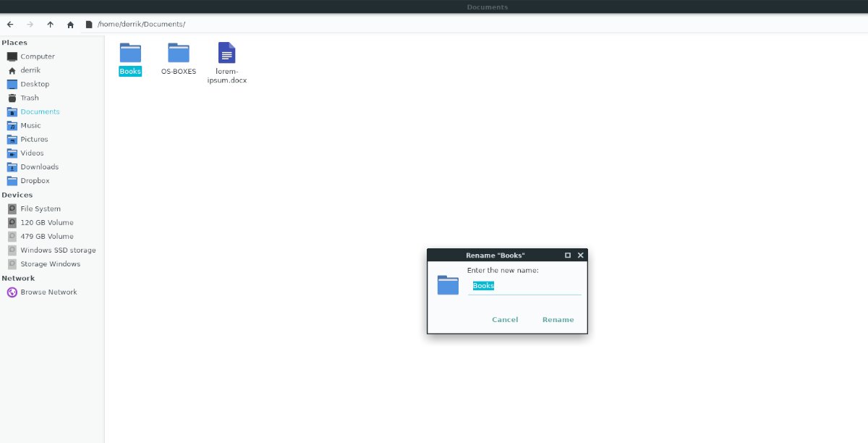Go forward with the right arrow button
The height and width of the screenshot is (443, 868).
coord(30,24)
